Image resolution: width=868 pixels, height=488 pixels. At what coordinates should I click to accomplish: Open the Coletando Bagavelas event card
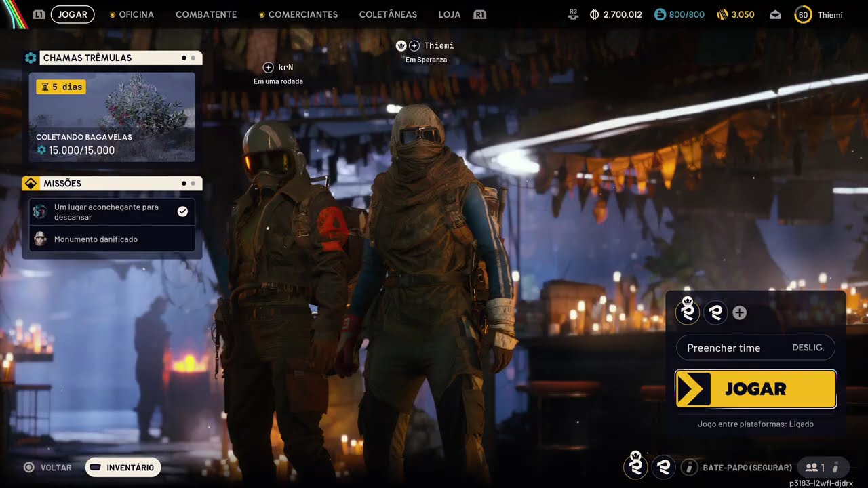pyautogui.click(x=112, y=117)
